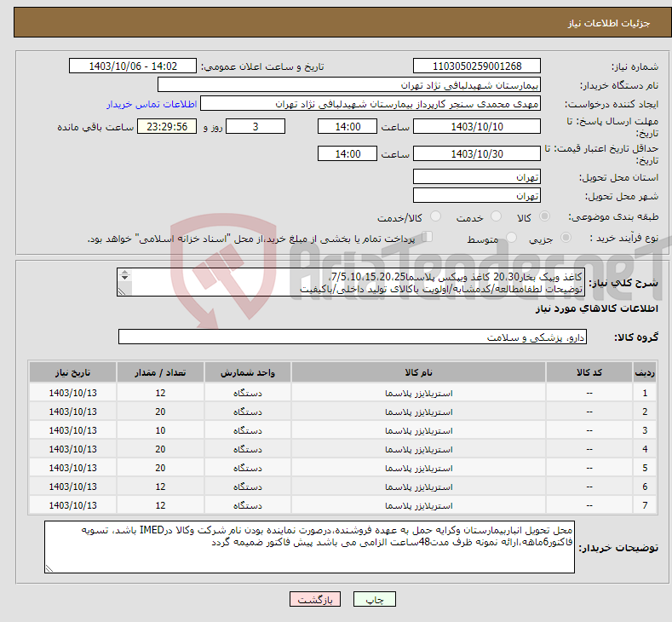Click item name استریلایزر پلاسما in row 5
This screenshot has width=672, height=622.
tap(419, 469)
